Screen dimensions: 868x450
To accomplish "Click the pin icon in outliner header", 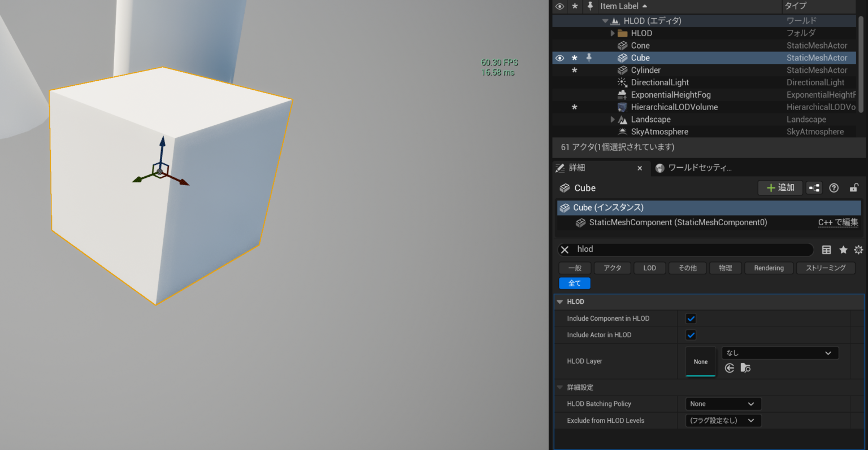I will 589,6.
